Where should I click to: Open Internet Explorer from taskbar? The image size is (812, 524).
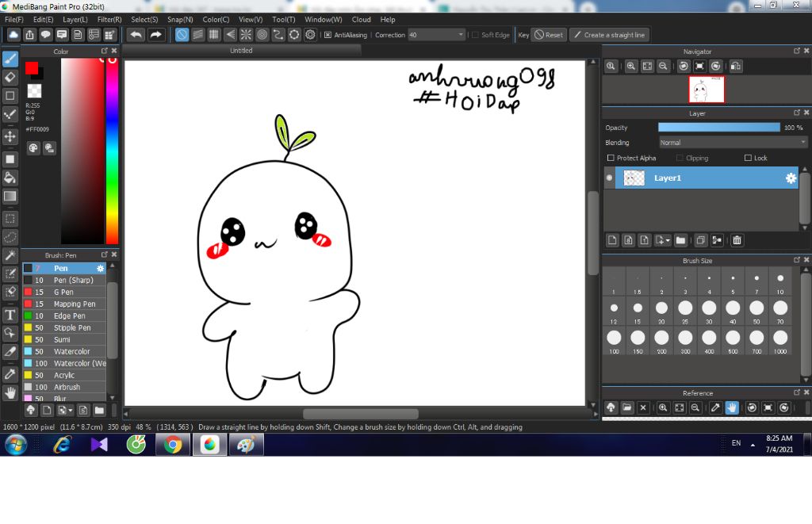tap(62, 445)
